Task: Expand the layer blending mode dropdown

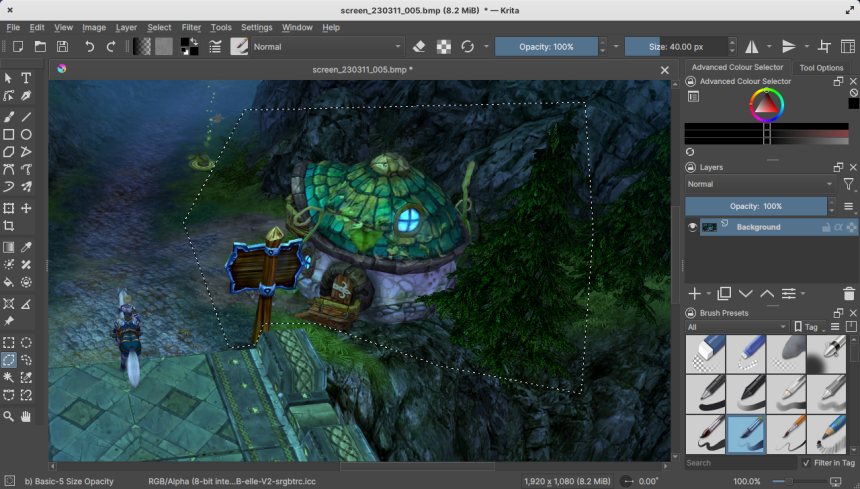Action: 760,184
